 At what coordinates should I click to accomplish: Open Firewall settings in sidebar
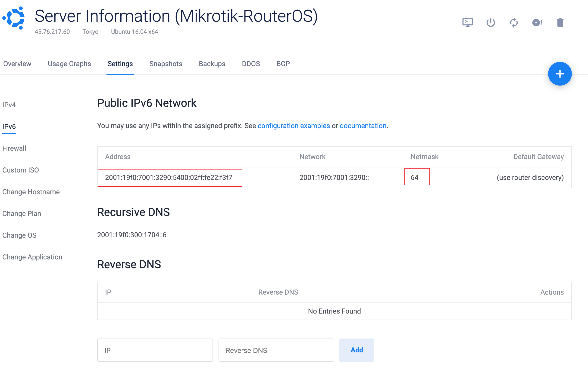pyautogui.click(x=14, y=148)
